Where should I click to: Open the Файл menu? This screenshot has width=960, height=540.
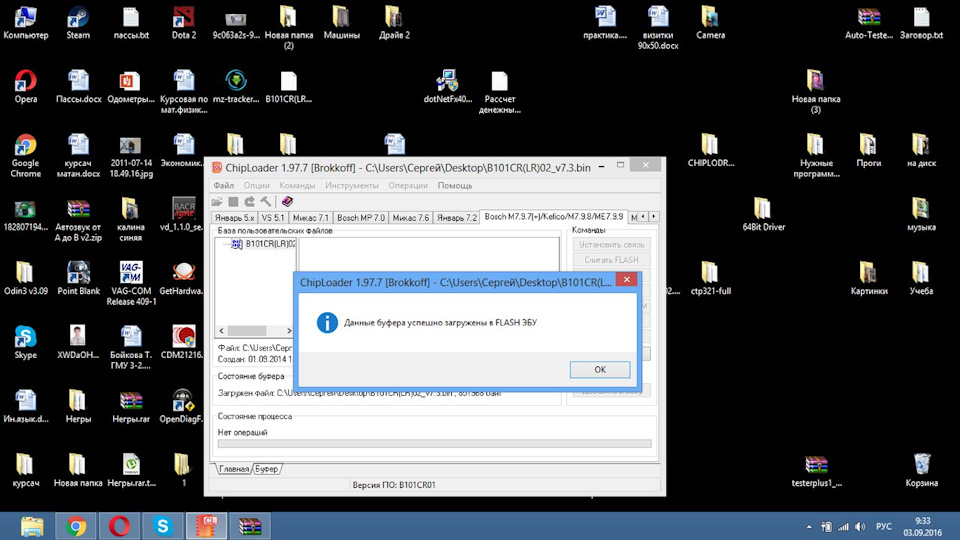pos(223,186)
